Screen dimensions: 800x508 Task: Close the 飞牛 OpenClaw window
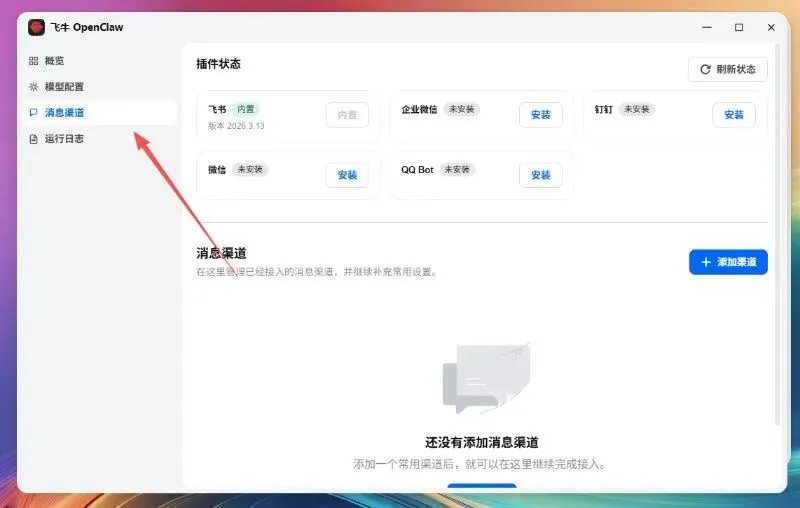pyautogui.click(x=771, y=28)
